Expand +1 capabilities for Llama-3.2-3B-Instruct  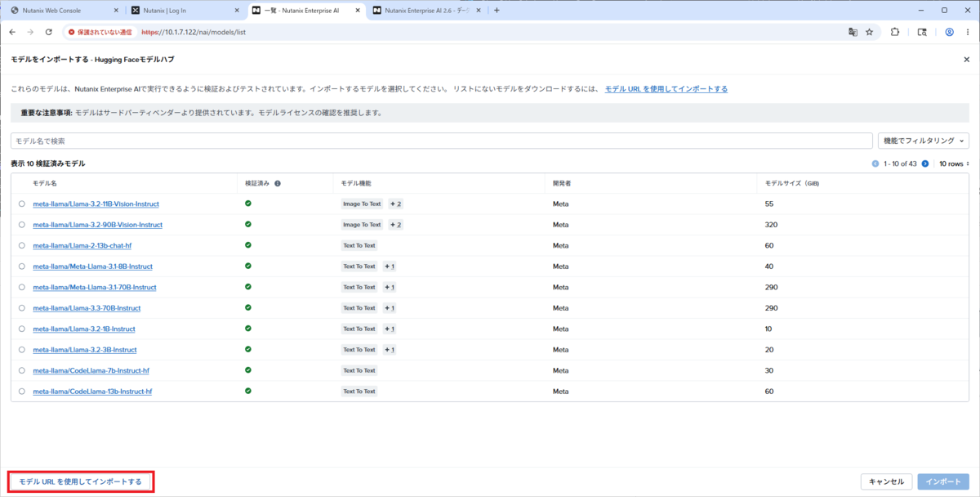(390, 350)
